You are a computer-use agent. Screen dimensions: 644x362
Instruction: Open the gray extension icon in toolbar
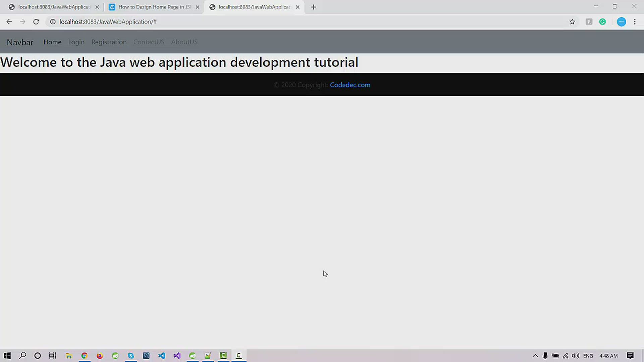tap(589, 22)
